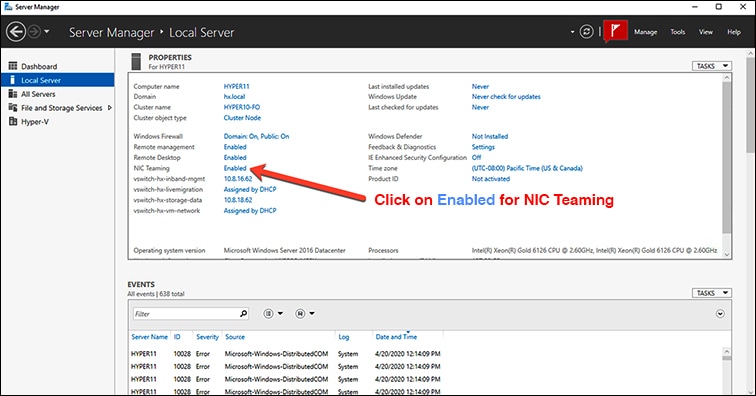
Task: Click the Hyper-V icon in sidebar
Action: pos(13,122)
